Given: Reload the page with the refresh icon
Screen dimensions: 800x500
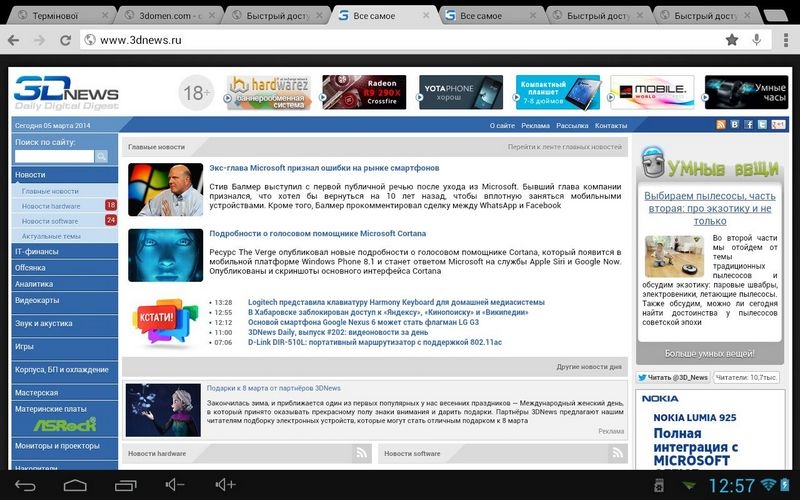Looking at the screenshot, I should (65, 40).
